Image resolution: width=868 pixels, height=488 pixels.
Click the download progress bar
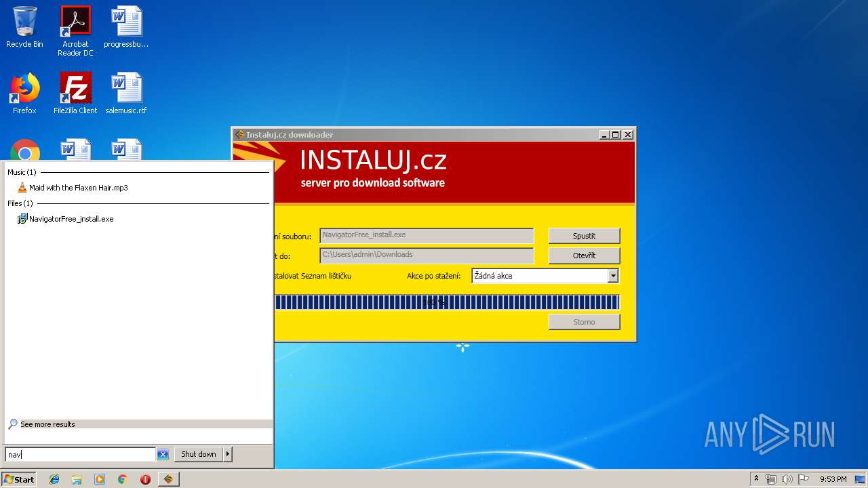click(447, 302)
